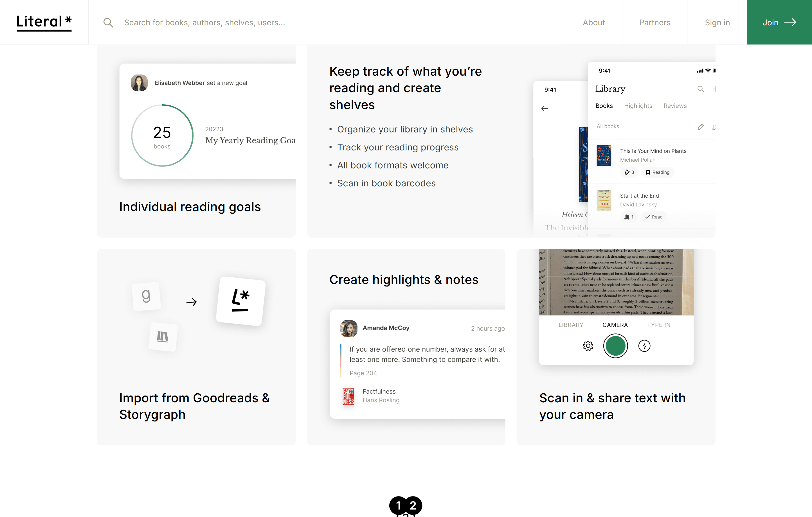This screenshot has width=812, height=517.
Task: Select the TYPE IN mode
Action: pyautogui.click(x=658, y=325)
